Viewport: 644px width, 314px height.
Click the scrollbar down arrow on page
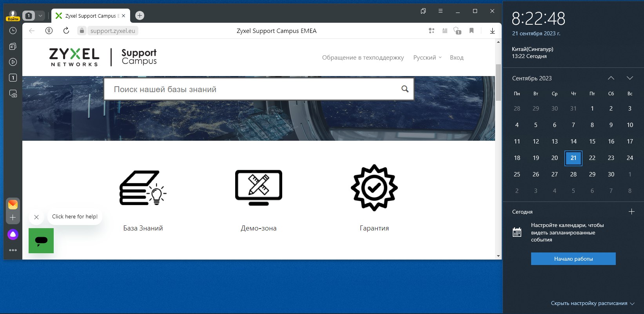[x=499, y=256]
